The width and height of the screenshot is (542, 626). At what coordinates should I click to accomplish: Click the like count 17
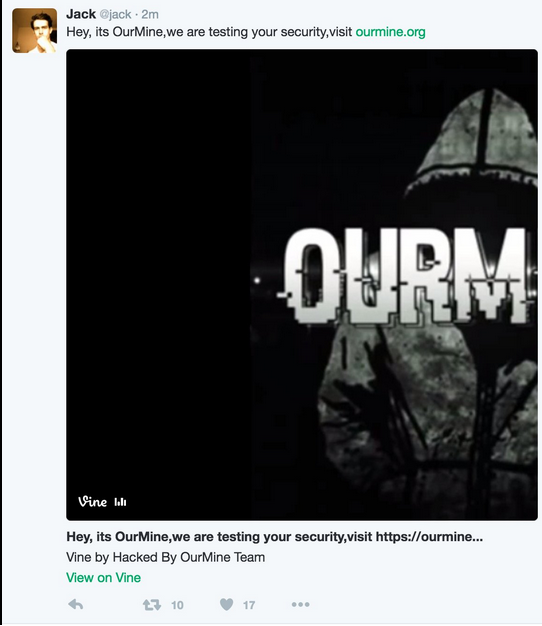249,605
